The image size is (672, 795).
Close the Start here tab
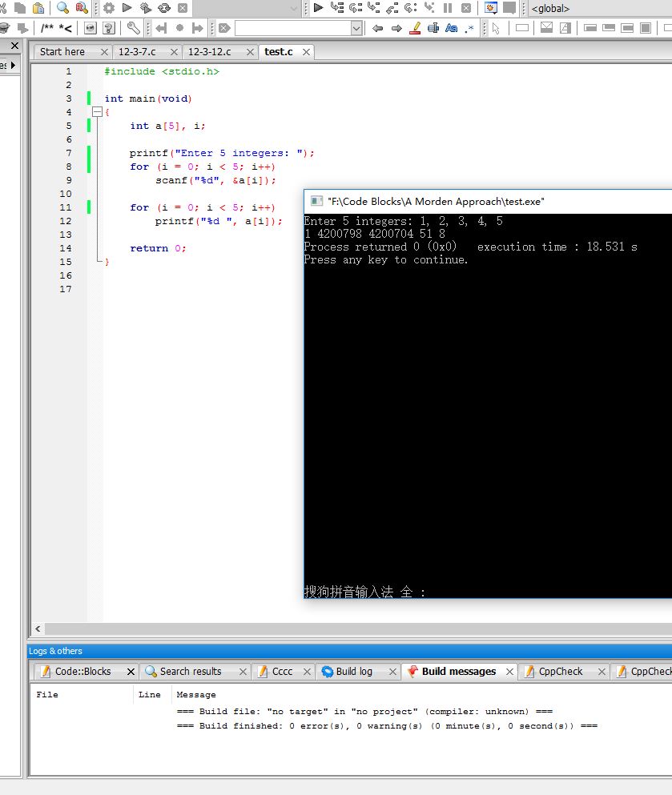point(104,52)
